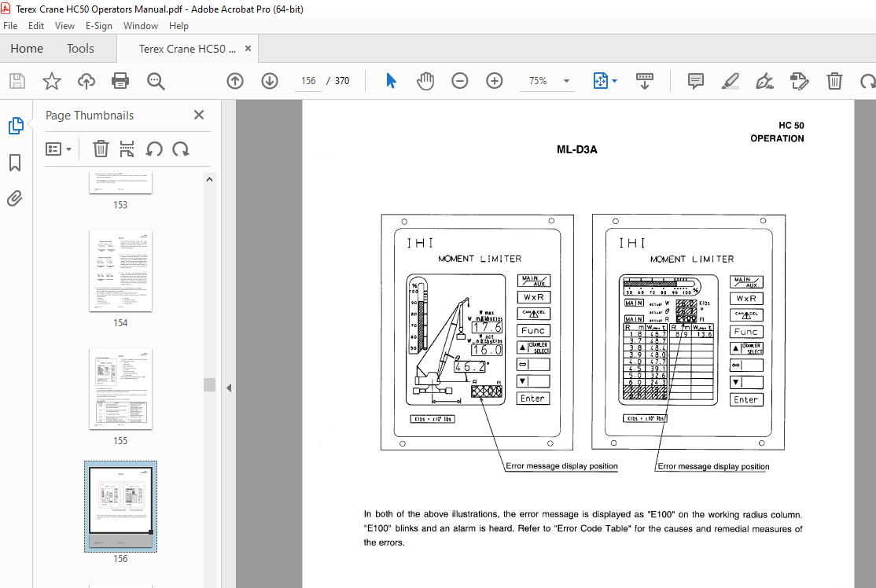Save the file with the floppy disk icon
Image resolution: width=876 pixels, height=588 pixels.
pos(17,81)
